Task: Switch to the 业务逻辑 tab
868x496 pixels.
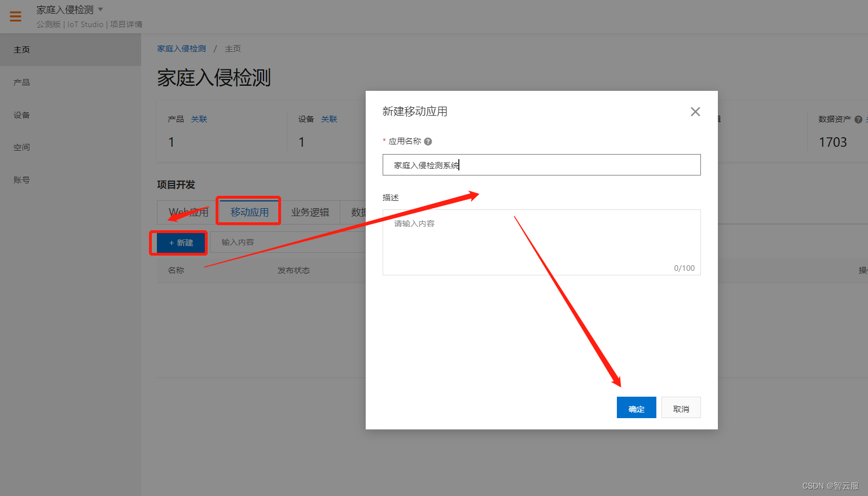Action: (x=310, y=212)
